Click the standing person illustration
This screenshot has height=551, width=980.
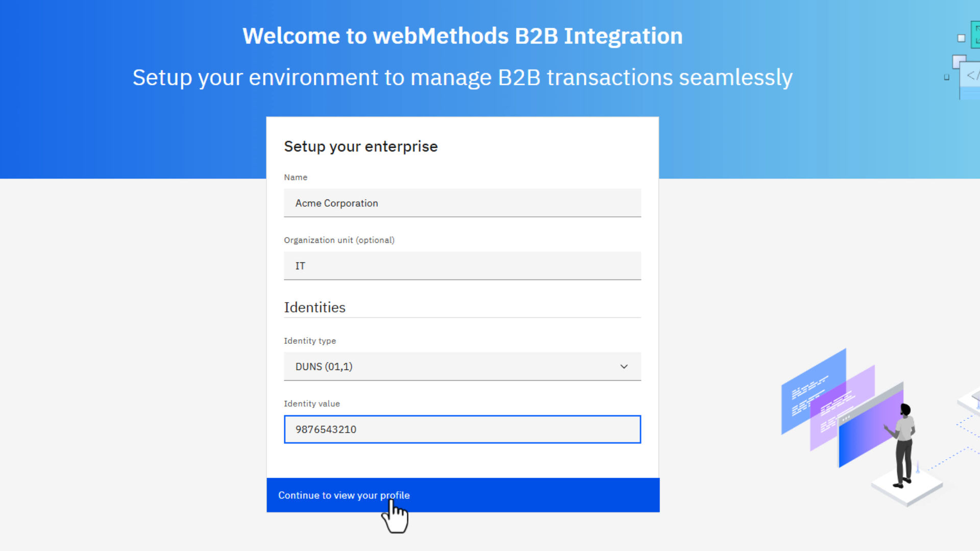904,444
